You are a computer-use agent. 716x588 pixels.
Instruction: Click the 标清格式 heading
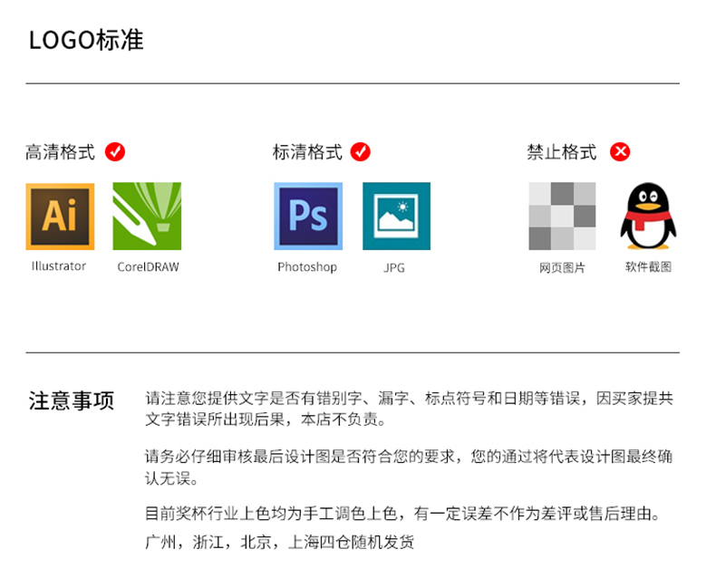point(307,152)
